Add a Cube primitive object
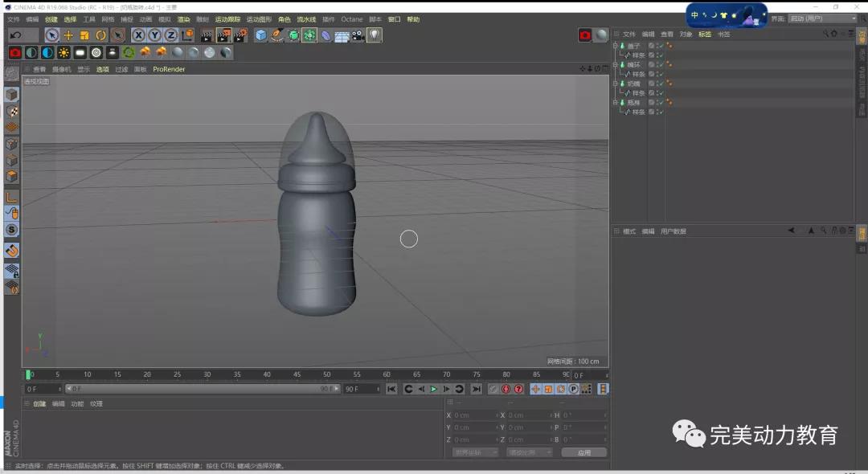868x474 pixels. pyautogui.click(x=260, y=35)
